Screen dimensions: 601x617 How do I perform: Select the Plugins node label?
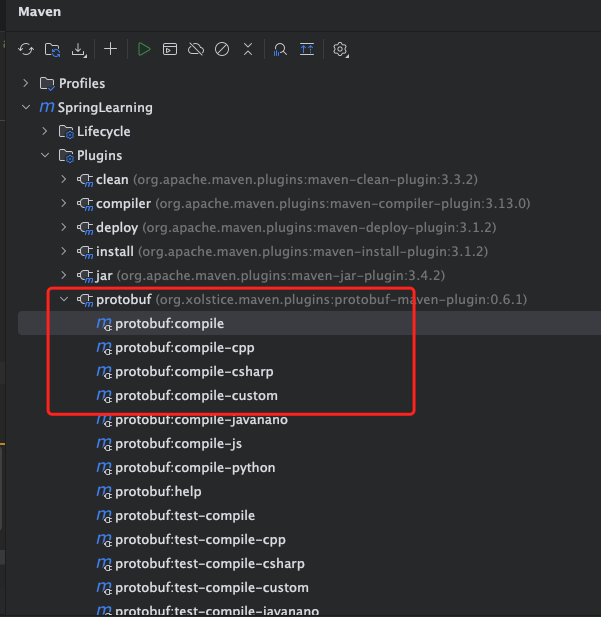tap(100, 156)
